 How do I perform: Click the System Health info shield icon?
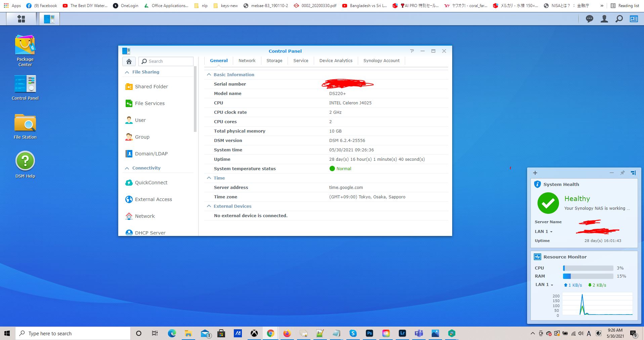tap(538, 184)
